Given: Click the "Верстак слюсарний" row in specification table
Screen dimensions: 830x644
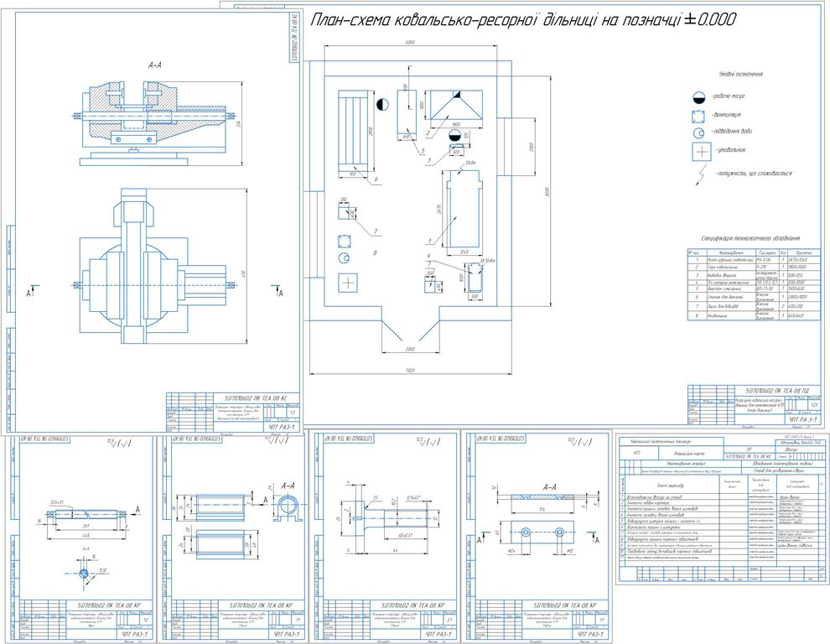Looking at the screenshot, I should (755, 289).
